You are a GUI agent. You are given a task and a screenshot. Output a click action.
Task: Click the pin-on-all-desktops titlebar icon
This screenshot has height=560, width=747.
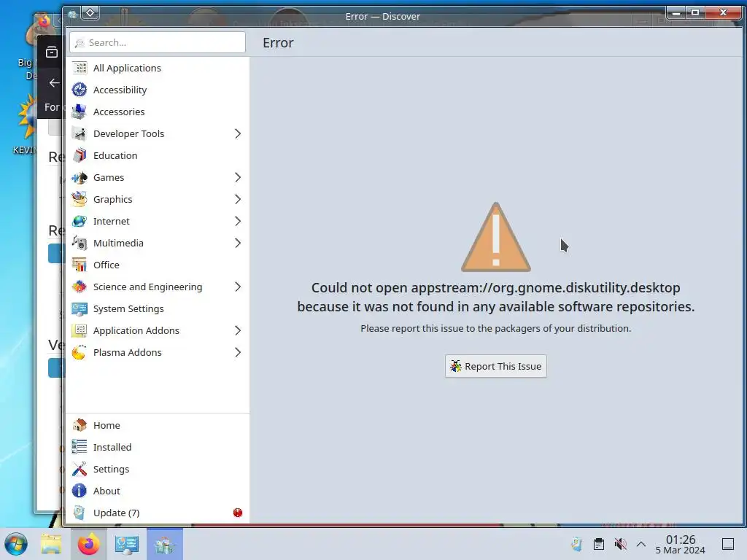(x=90, y=13)
